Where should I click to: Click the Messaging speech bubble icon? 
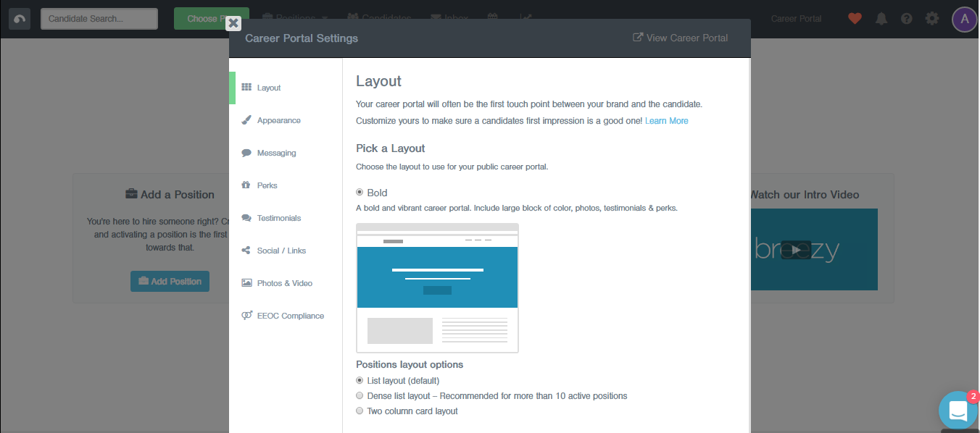coord(246,153)
